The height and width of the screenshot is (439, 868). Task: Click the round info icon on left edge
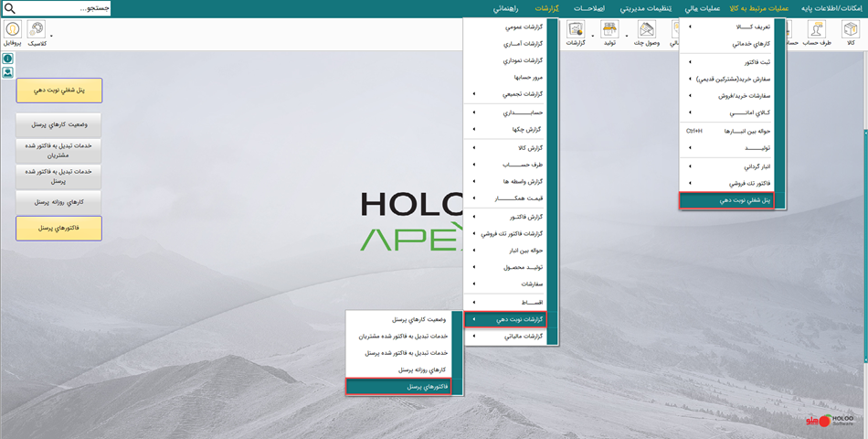pos(7,59)
